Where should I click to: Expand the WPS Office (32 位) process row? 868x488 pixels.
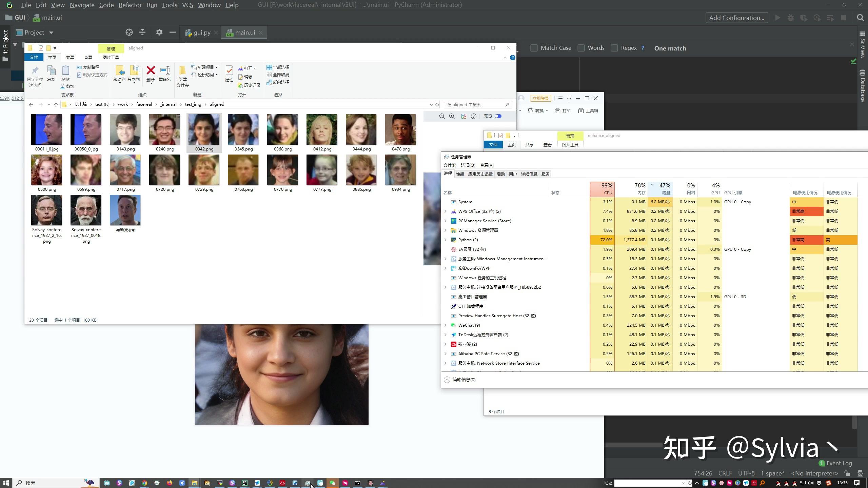point(446,211)
